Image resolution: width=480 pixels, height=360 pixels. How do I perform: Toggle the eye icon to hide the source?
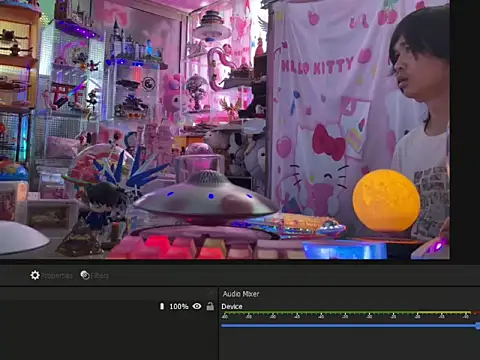point(197,306)
